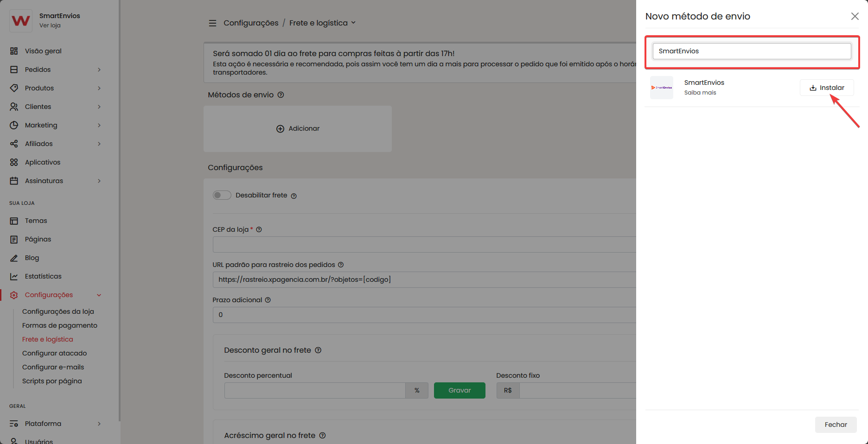Click help icon beside Desconto geral no frete
The image size is (868, 444).
pos(318,350)
